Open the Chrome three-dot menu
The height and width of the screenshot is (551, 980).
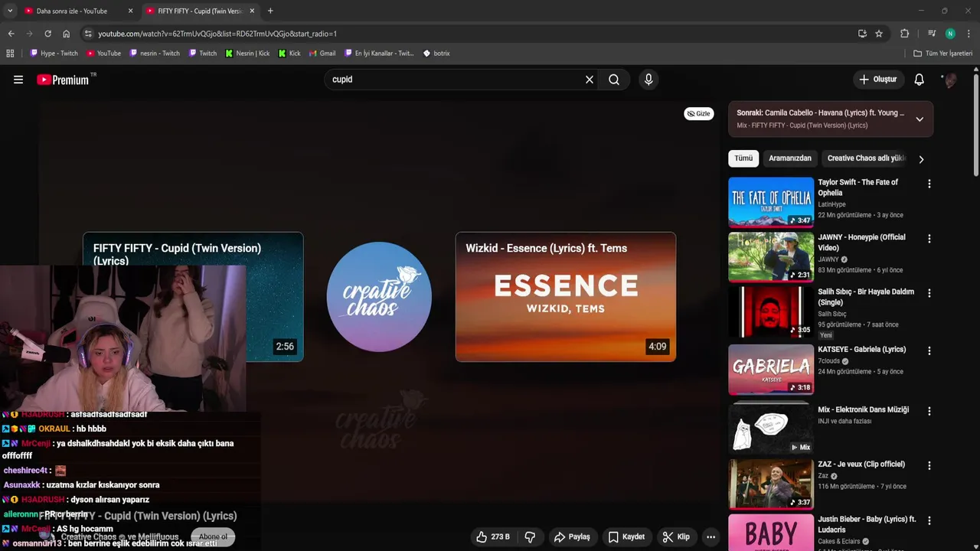(x=969, y=34)
